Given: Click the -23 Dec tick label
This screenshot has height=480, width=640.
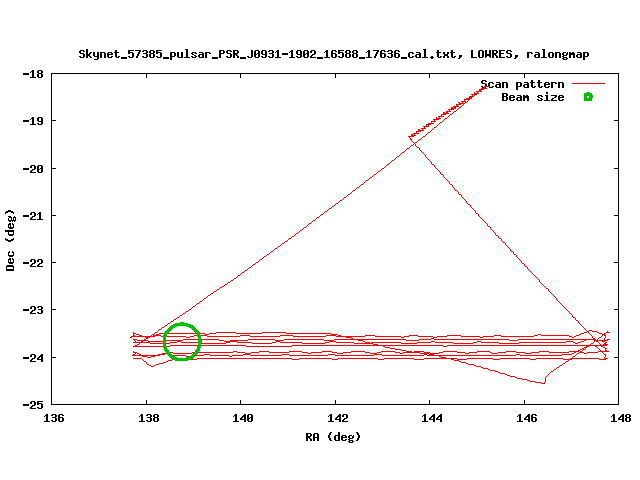Looking at the screenshot, I should (x=33, y=310).
